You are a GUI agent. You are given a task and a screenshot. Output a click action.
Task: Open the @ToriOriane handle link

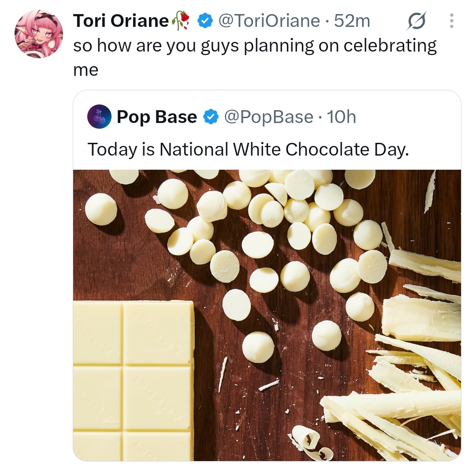tap(269, 21)
